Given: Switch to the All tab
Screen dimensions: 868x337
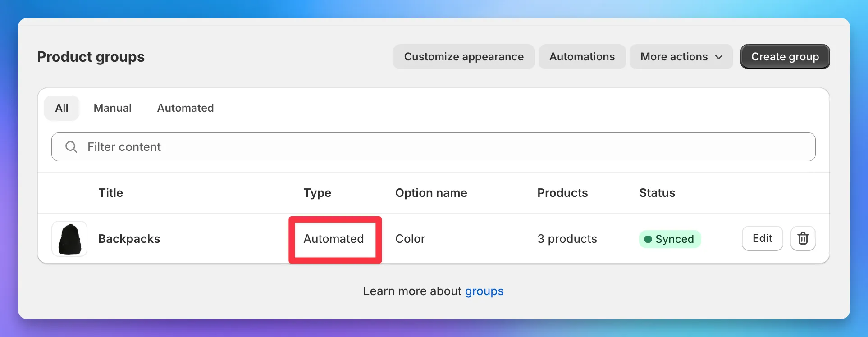Looking at the screenshot, I should [62, 108].
